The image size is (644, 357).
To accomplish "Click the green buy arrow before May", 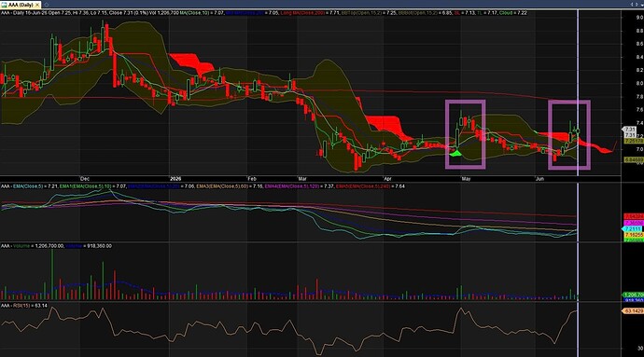I will point(455,154).
